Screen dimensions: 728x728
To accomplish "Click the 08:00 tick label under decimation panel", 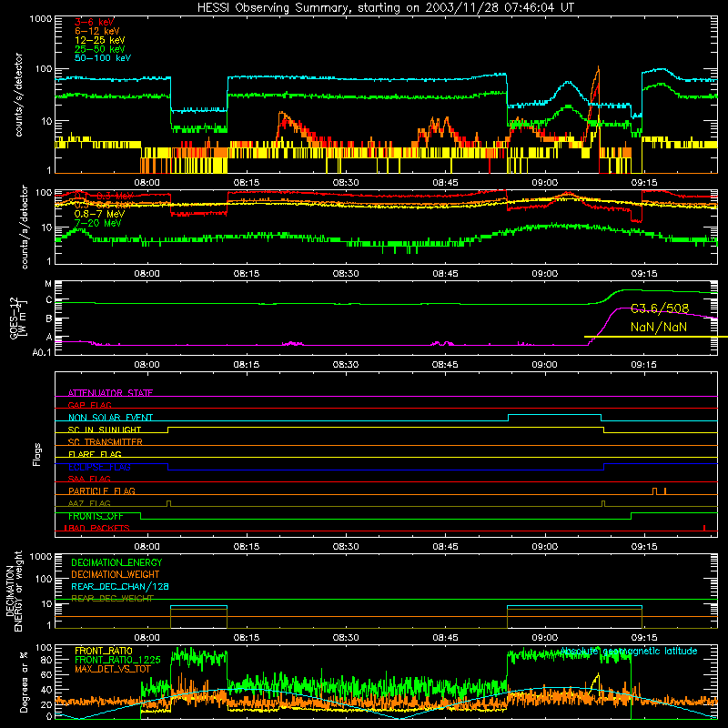I will pos(147,638).
